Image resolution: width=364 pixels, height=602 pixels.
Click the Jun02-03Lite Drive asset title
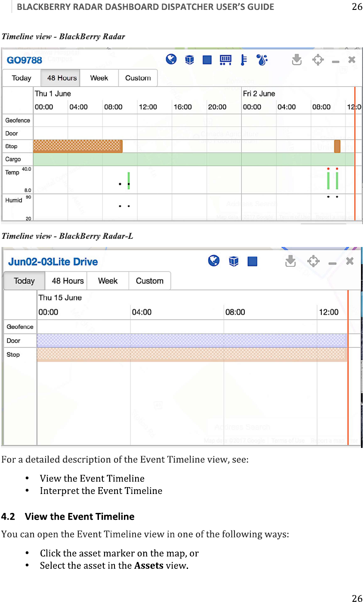pos(53,262)
